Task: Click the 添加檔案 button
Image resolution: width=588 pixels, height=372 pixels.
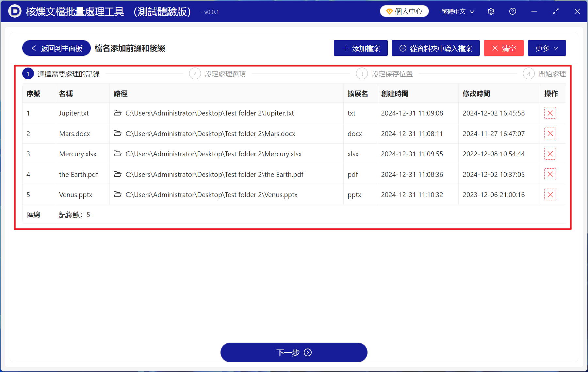Action: pyautogui.click(x=361, y=48)
